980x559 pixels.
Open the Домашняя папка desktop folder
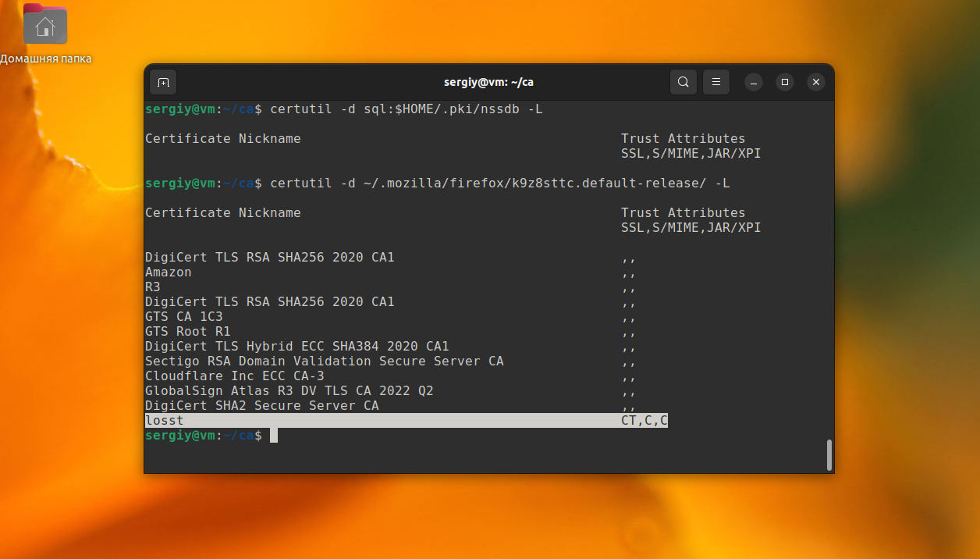coord(44,24)
